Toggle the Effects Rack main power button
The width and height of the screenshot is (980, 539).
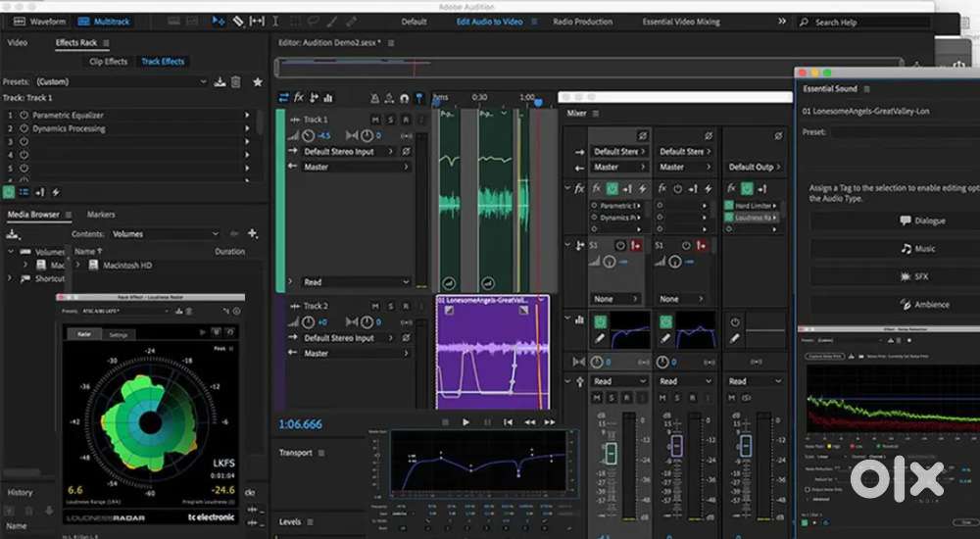(9, 193)
